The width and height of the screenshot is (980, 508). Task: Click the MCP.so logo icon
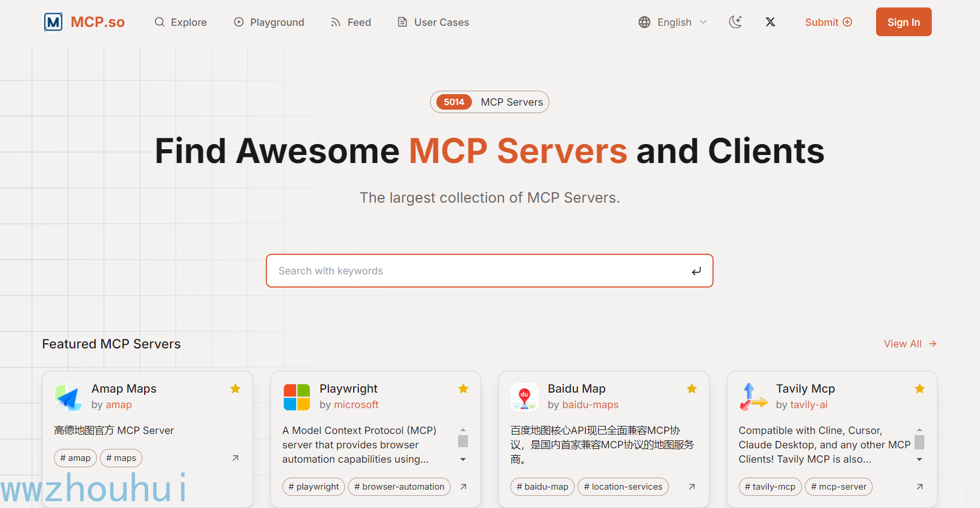coord(53,22)
